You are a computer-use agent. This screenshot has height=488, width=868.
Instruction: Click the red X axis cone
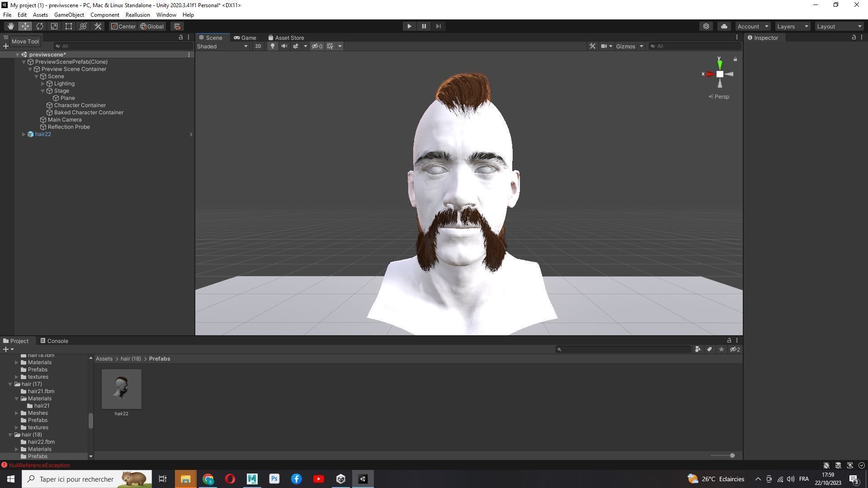click(x=710, y=74)
